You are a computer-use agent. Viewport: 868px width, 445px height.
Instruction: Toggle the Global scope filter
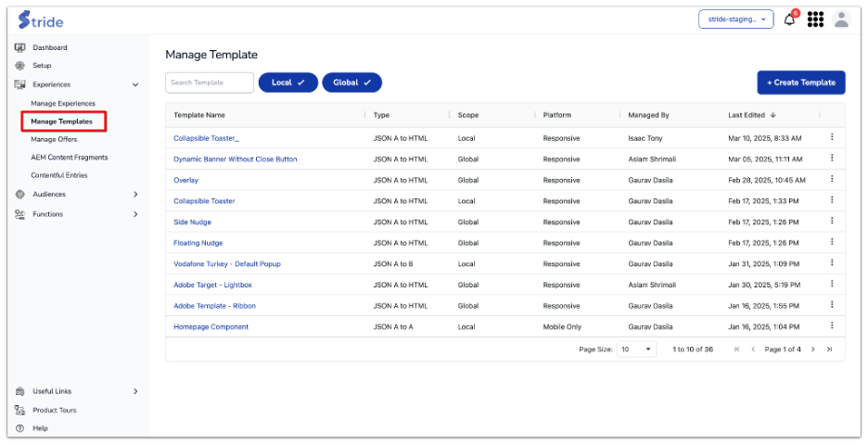pos(351,83)
